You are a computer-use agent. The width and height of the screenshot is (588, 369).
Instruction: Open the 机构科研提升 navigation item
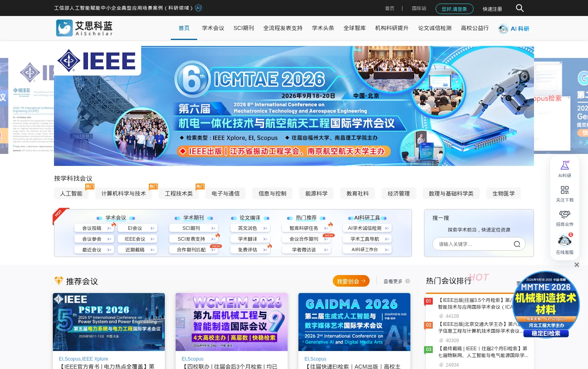pyautogui.click(x=392, y=28)
